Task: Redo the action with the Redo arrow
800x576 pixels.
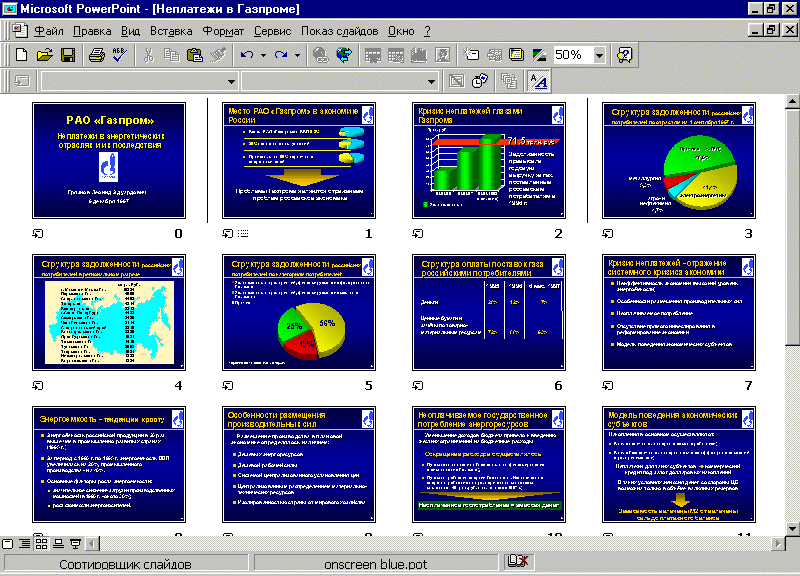Action: pos(281,55)
